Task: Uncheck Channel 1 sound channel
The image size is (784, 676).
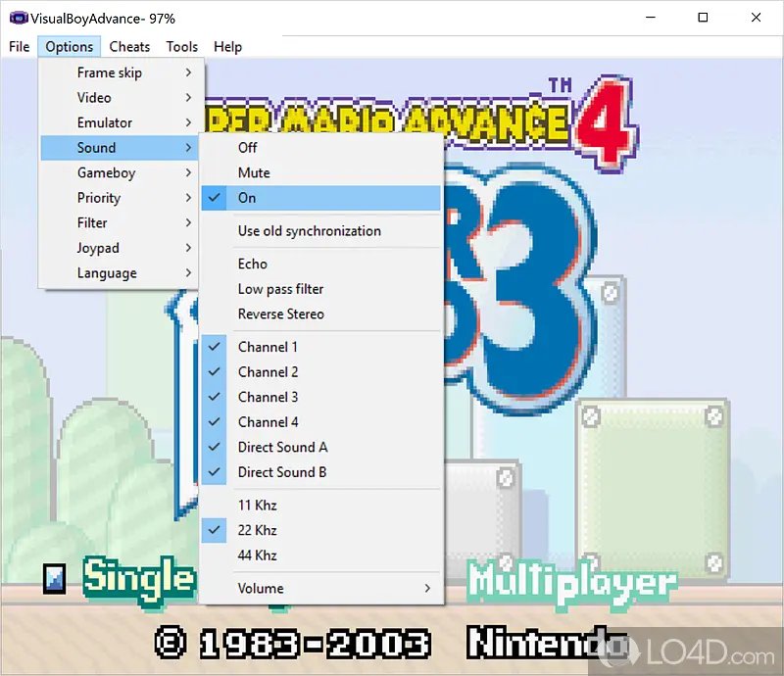Action: pos(268,347)
